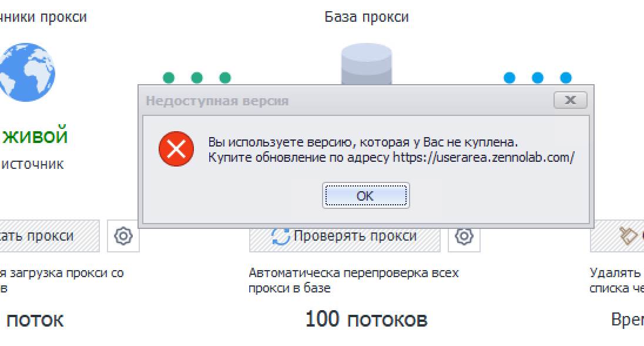Click the userarea.zennolab.com link in the message
Image resolution: width=644 pixels, height=346 pixels.
pyautogui.click(x=483, y=157)
